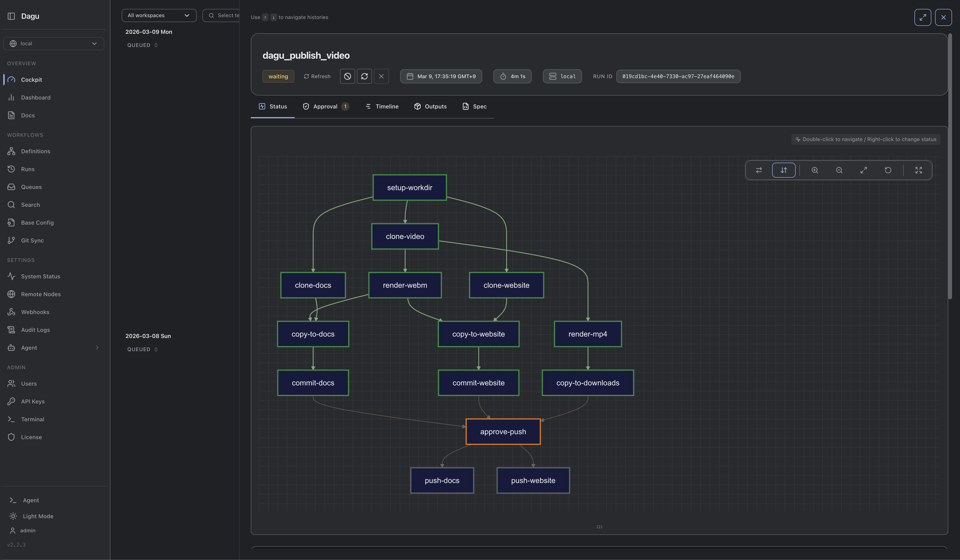Reset the graph view with the rotate icon
This screenshot has height=560, width=960.
[x=888, y=170]
